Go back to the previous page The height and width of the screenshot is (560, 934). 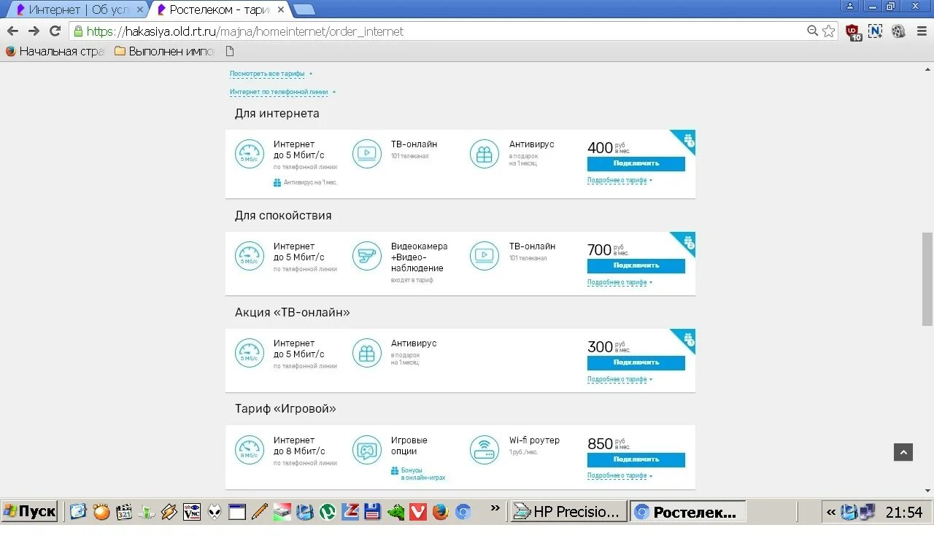12,31
